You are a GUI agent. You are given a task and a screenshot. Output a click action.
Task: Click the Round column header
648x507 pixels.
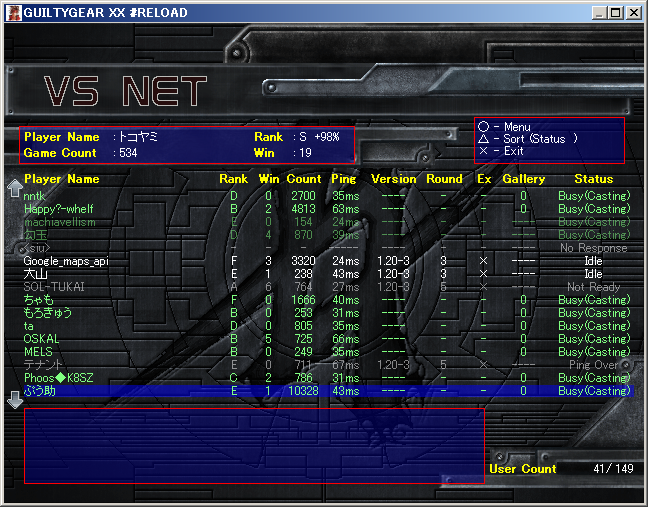444,179
